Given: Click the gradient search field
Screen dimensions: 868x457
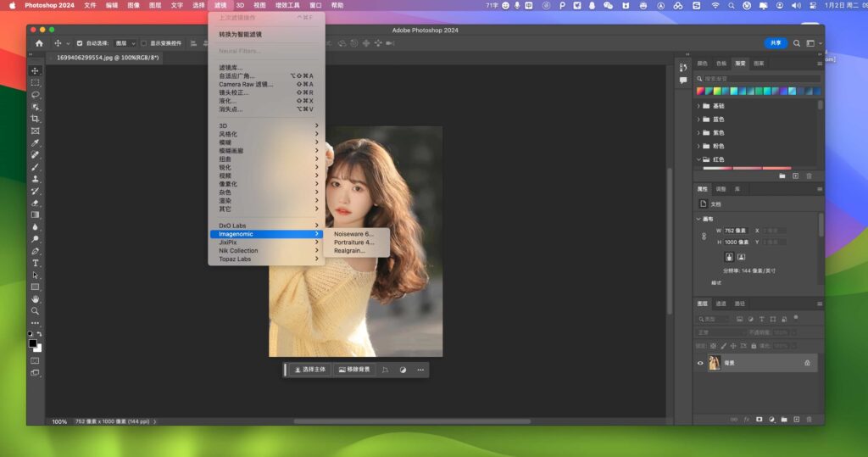Looking at the screenshot, I should click(x=759, y=79).
